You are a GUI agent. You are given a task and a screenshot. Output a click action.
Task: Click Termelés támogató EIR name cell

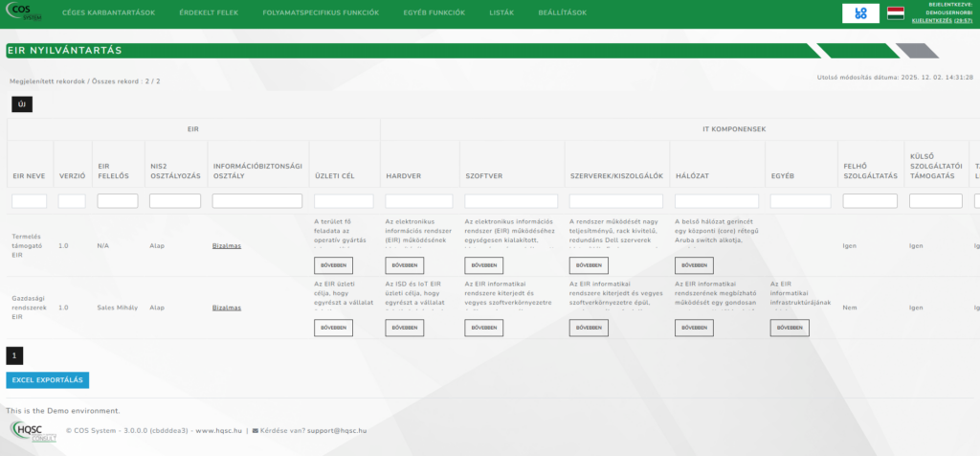[x=28, y=246]
